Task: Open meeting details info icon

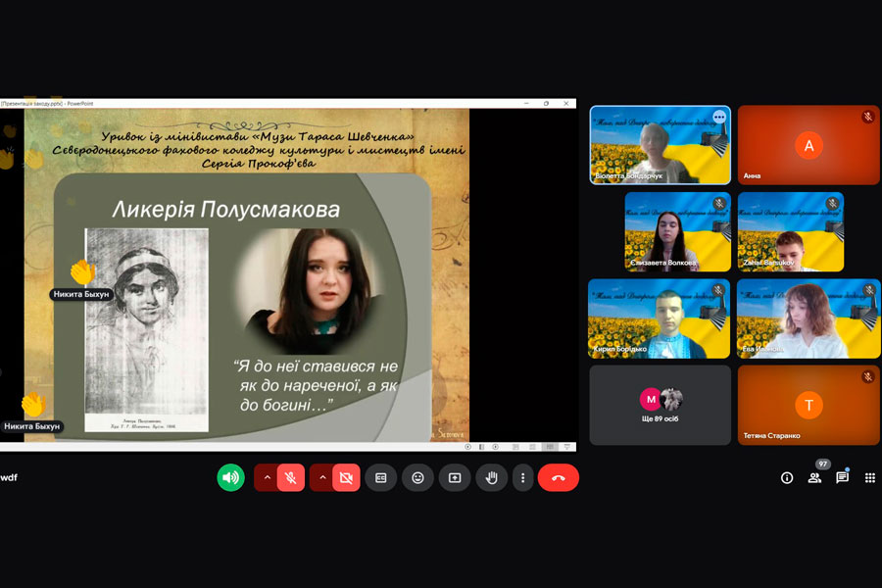Action: pos(787,477)
